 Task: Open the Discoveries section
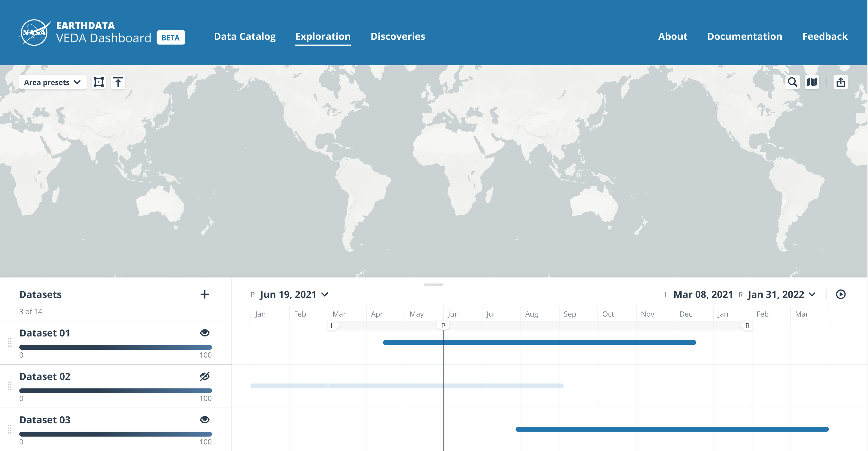[398, 36]
